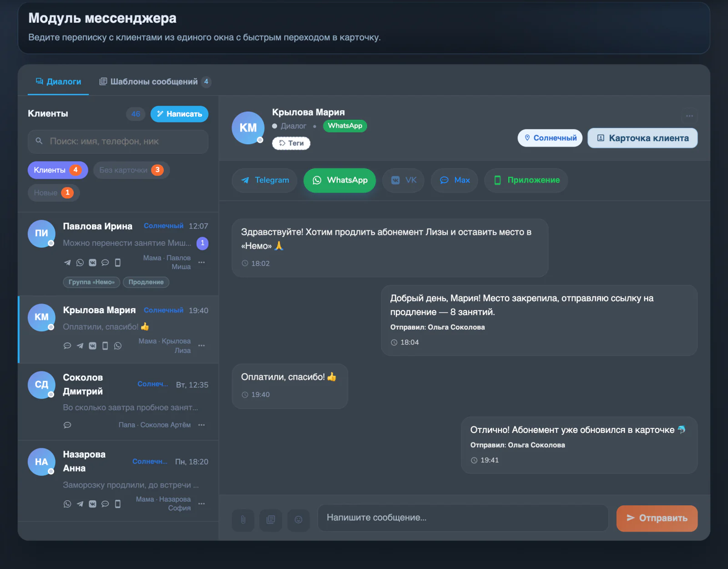The image size is (728, 569).
Task: Open the three-dot menu for Павлова Ирина
Action: 202,262
